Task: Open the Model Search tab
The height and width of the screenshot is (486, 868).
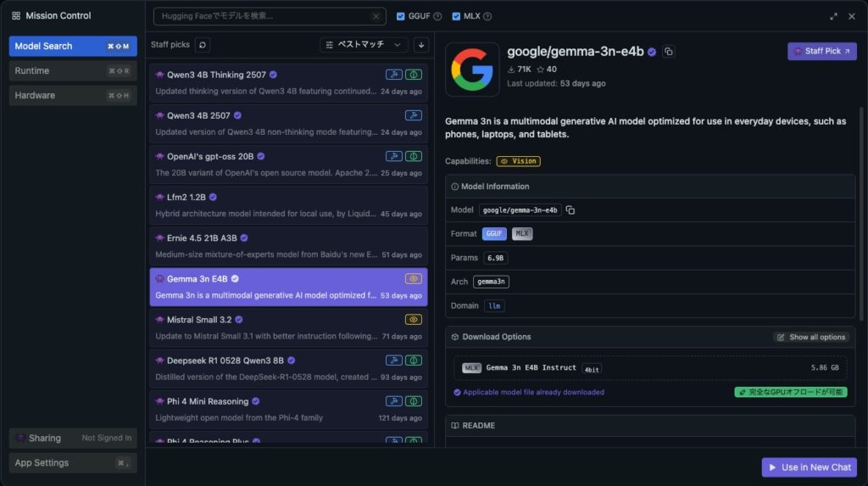Action: [x=73, y=46]
